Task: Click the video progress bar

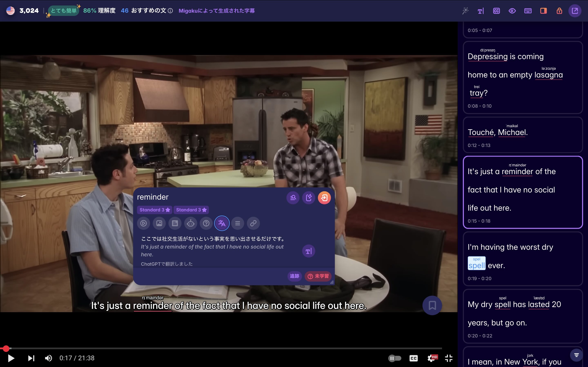Action: coord(219,348)
